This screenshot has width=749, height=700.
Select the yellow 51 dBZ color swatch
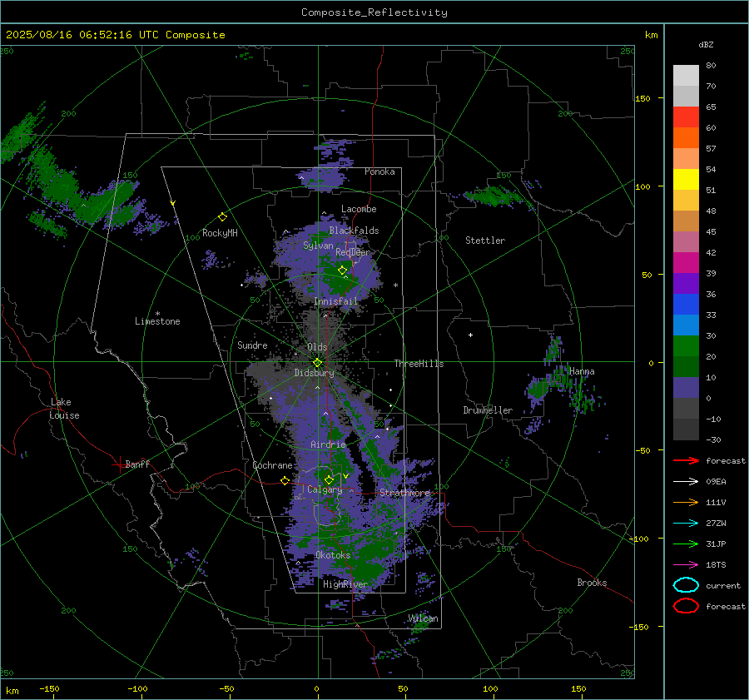686,180
